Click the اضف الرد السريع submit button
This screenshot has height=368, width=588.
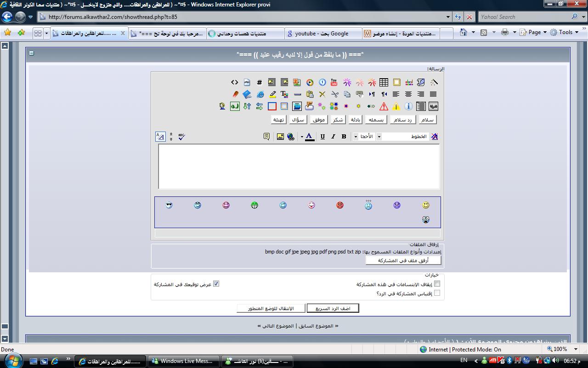coord(333,308)
